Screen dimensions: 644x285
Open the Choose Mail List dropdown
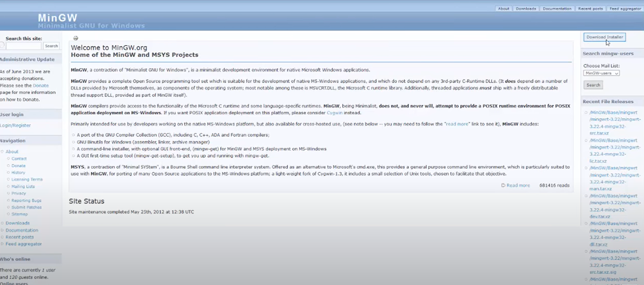[x=601, y=73]
